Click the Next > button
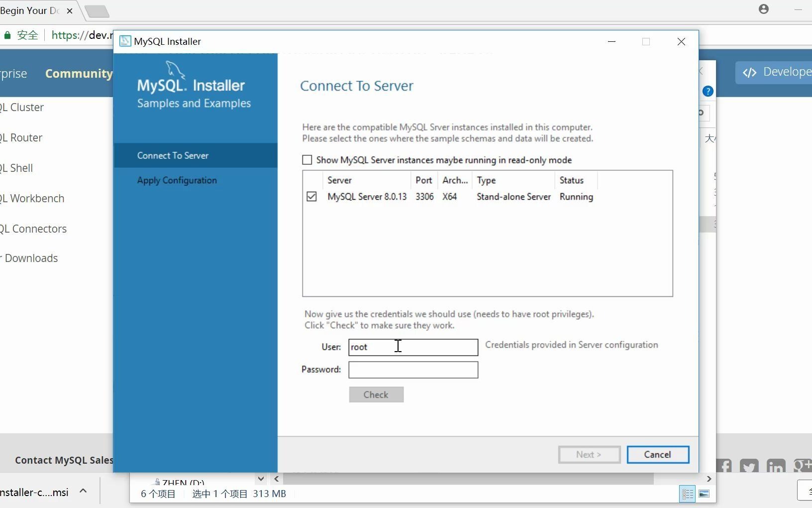Image resolution: width=812 pixels, height=508 pixels. tap(589, 454)
